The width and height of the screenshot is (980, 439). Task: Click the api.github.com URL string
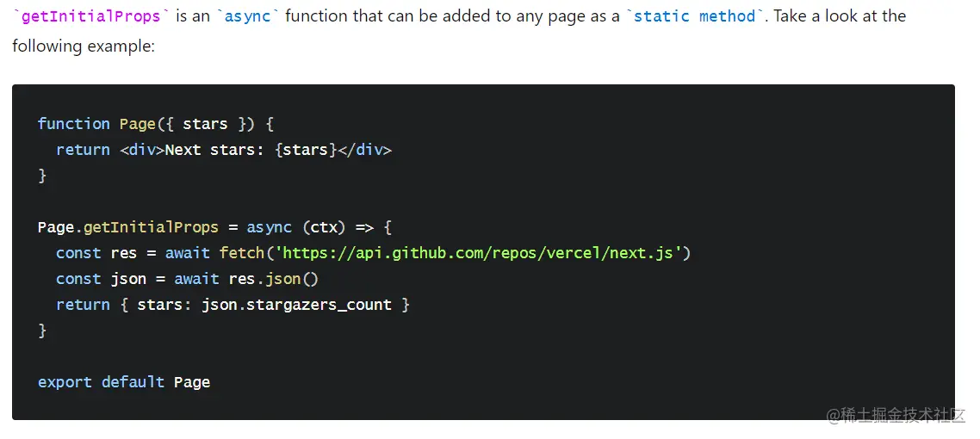[x=478, y=253]
